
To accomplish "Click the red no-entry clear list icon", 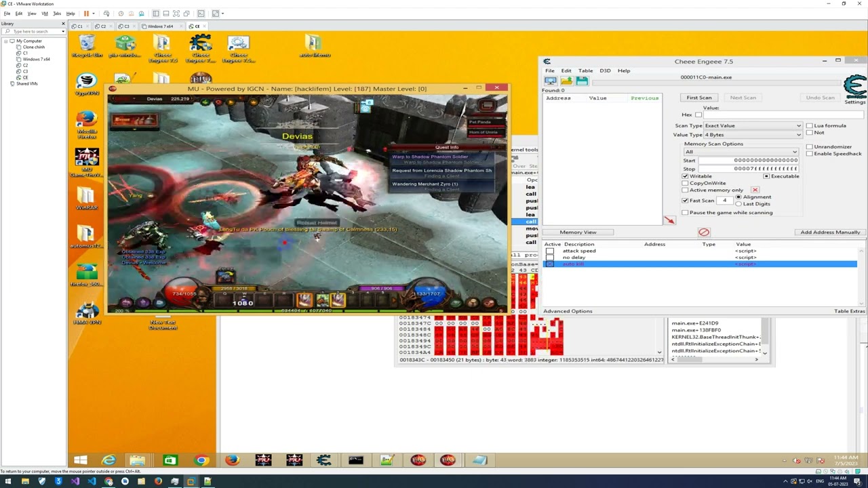I will 704,232.
